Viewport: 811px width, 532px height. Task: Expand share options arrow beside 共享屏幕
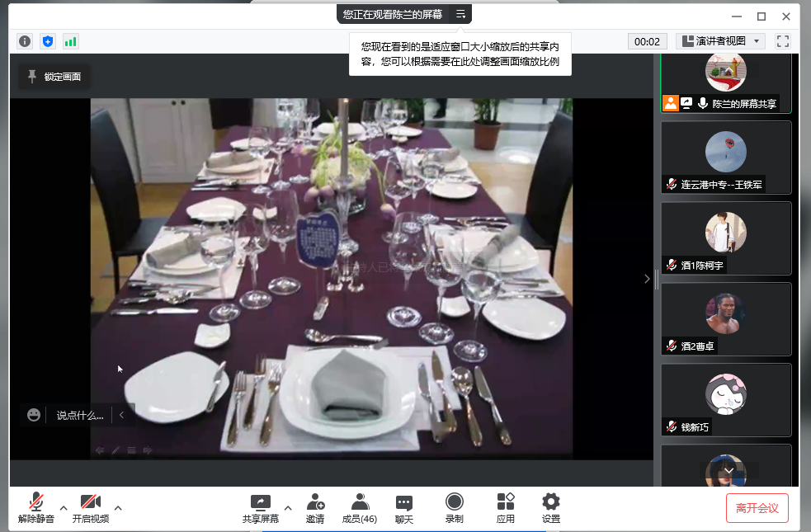pos(287,507)
